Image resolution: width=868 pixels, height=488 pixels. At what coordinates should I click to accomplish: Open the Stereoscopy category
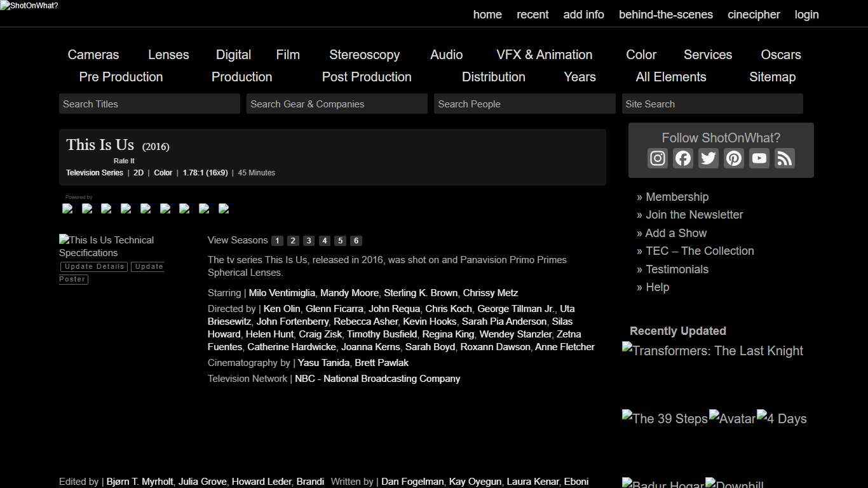click(x=364, y=55)
